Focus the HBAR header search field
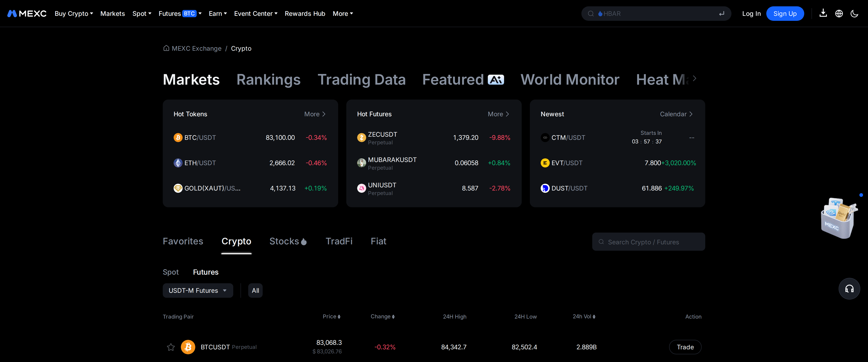This screenshot has height=362, width=868. [656, 14]
